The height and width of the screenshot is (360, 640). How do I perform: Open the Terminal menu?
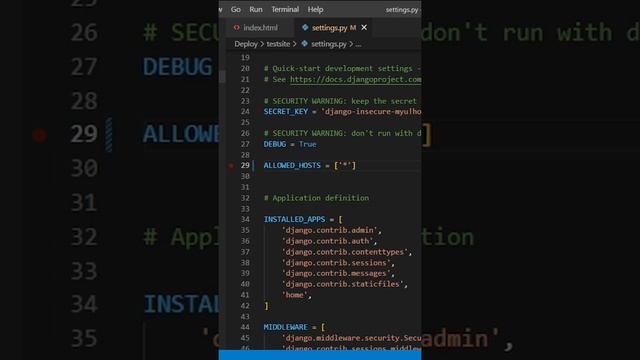coord(285,9)
